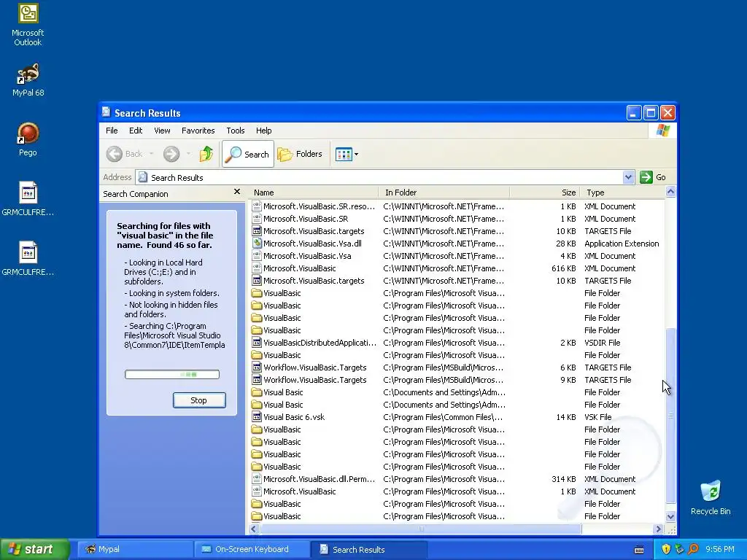747x560 pixels.
Task: Click horizontal scrollbar left arrow
Action: [254, 529]
